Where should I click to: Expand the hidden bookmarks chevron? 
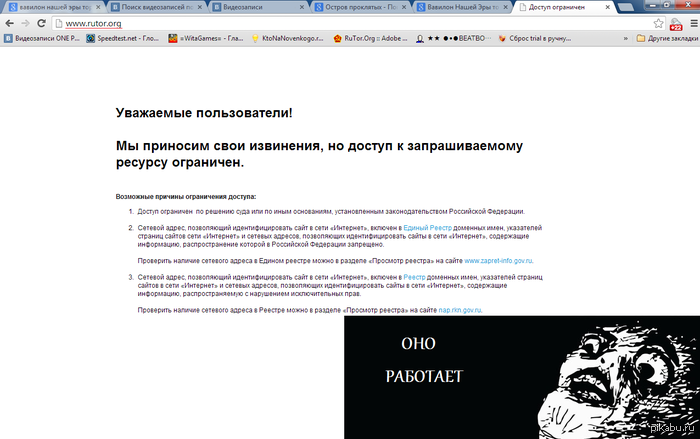(625, 38)
